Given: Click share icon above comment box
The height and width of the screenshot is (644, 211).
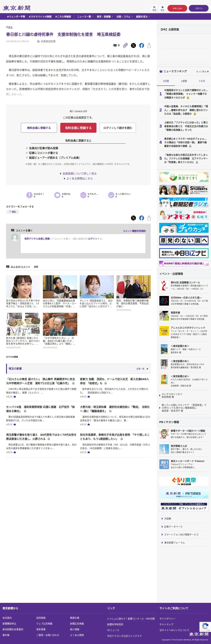Looking at the screenshot, I should tap(149, 218).
